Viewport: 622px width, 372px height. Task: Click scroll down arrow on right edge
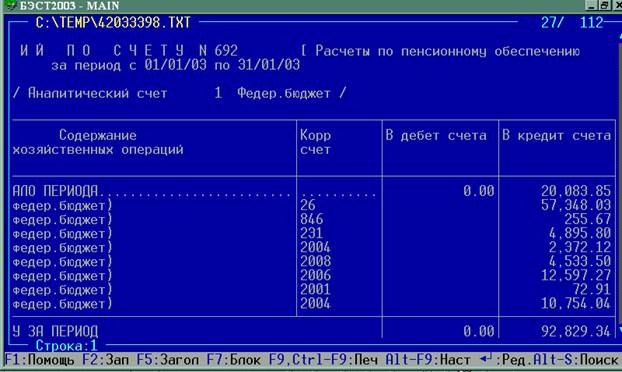coord(620,330)
